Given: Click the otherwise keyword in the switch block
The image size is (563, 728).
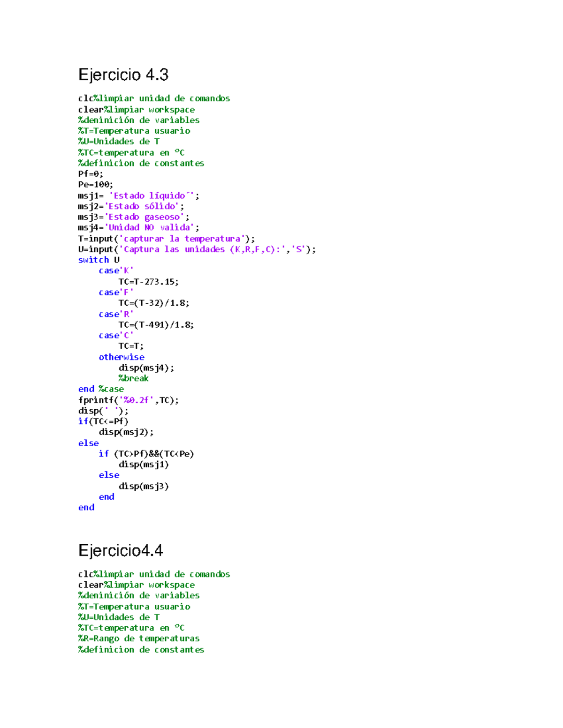Looking at the screenshot, I should [x=121, y=357].
